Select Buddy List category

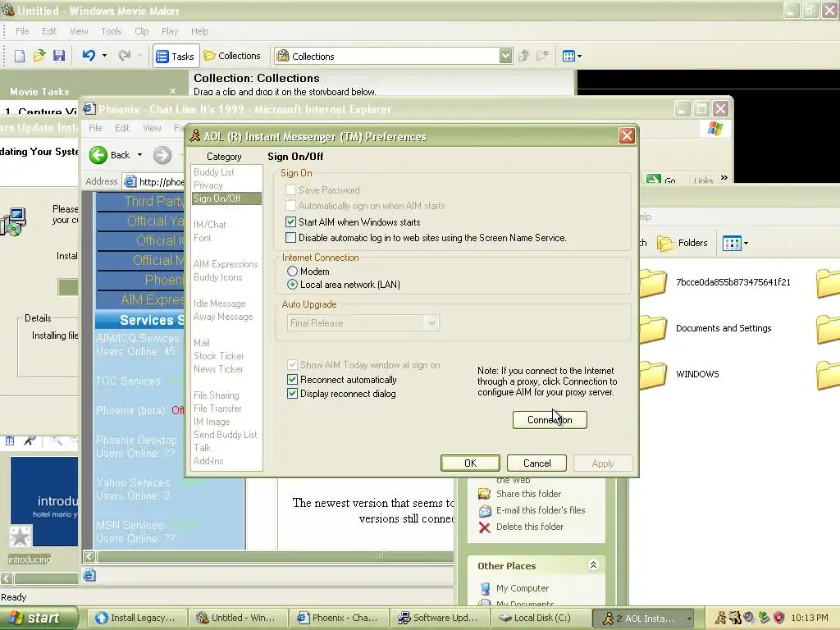click(214, 172)
